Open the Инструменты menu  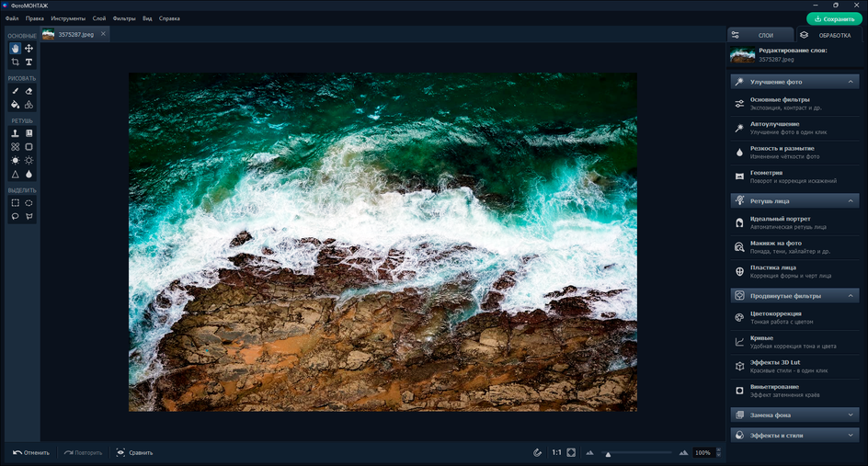coord(68,18)
